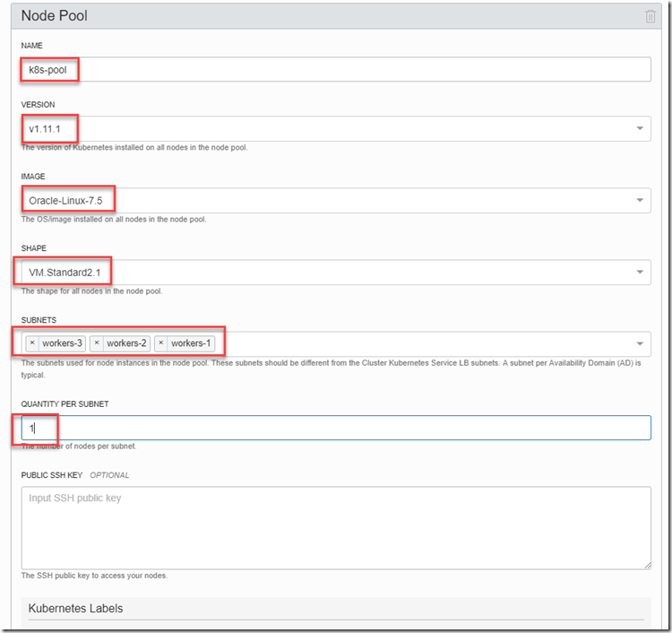Click the SHAPE field label
This screenshot has width=672, height=633.
point(34,248)
